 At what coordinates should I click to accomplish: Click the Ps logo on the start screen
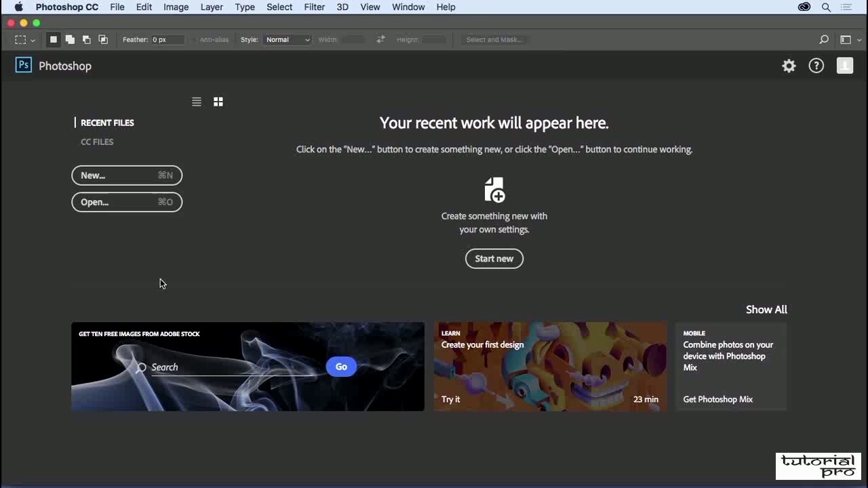pos(24,65)
